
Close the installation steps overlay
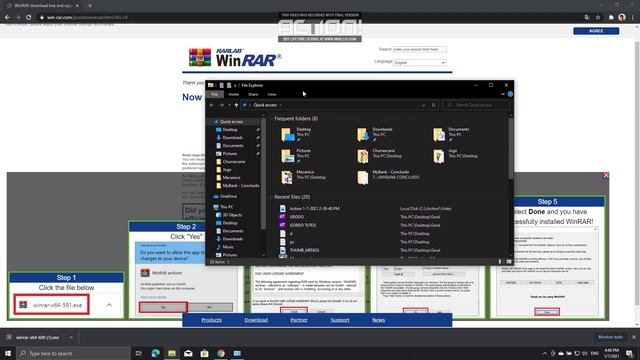click(x=606, y=175)
